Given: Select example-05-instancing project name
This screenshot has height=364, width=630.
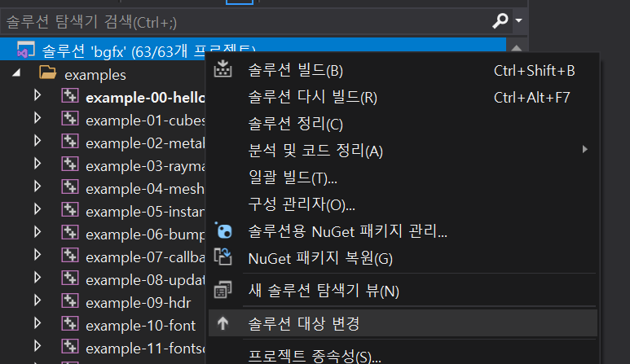Looking at the screenshot, I should tap(145, 212).
